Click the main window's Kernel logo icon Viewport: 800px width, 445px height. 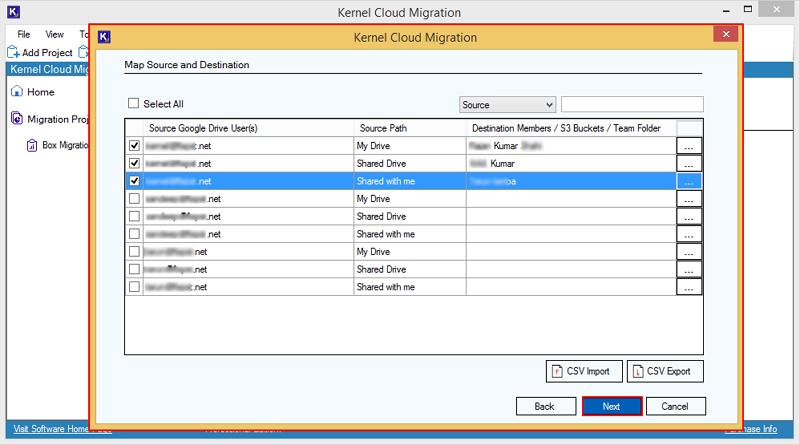14,12
